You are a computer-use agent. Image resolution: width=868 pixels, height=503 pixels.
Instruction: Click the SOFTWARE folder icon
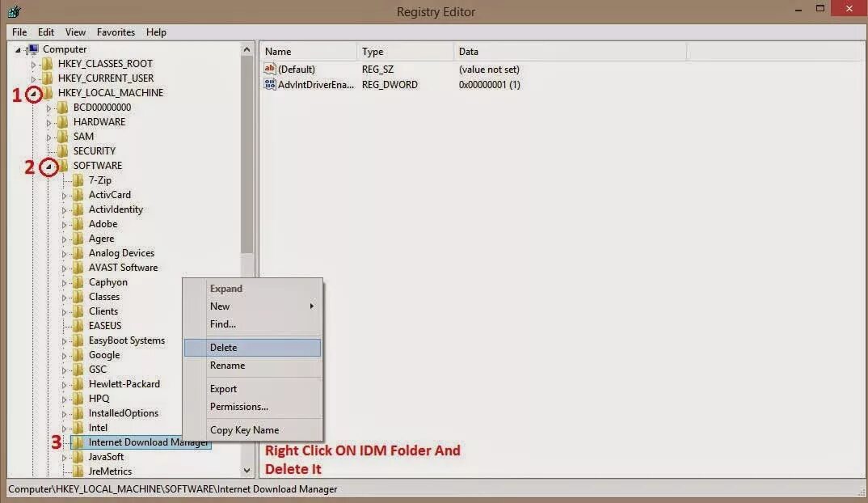(63, 165)
